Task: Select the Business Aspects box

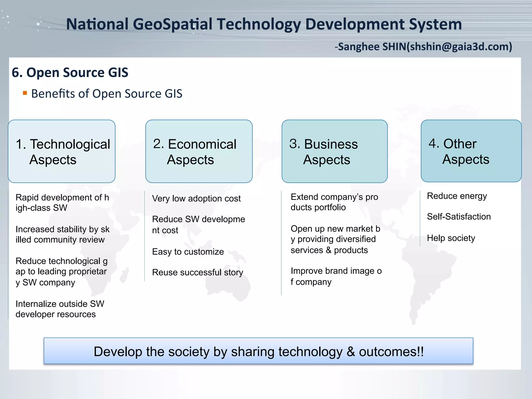Action: point(335,151)
